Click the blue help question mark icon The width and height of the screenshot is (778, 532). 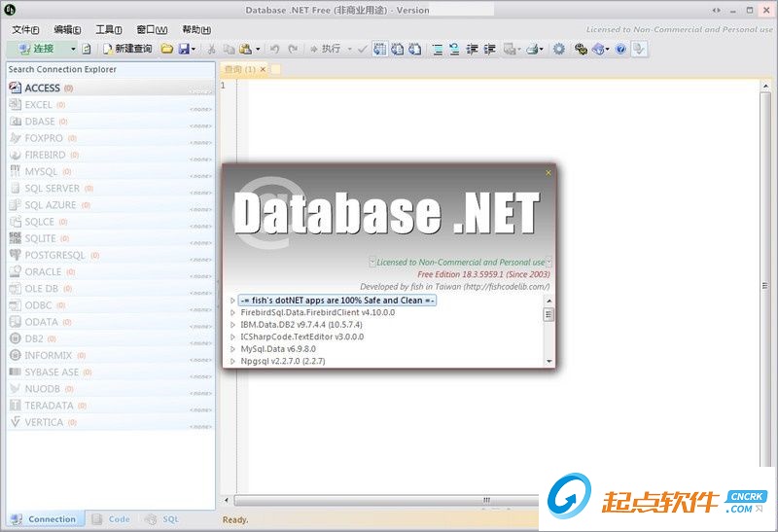[x=620, y=49]
